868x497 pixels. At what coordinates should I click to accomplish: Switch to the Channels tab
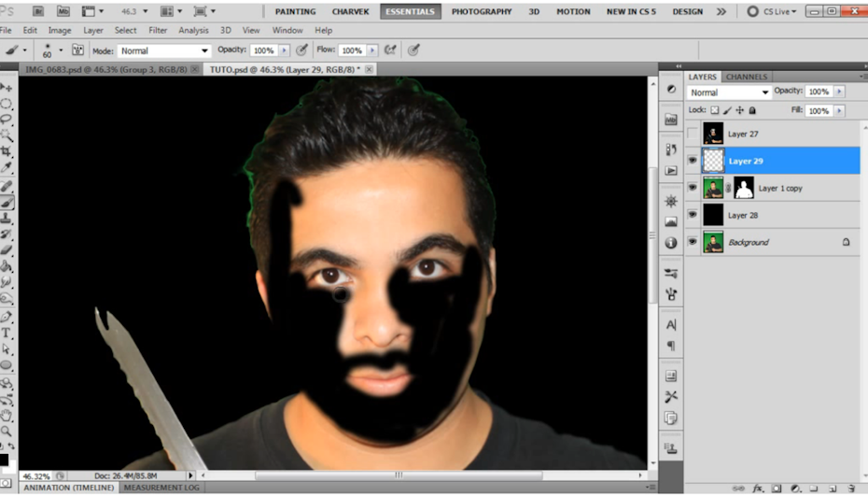click(x=747, y=77)
